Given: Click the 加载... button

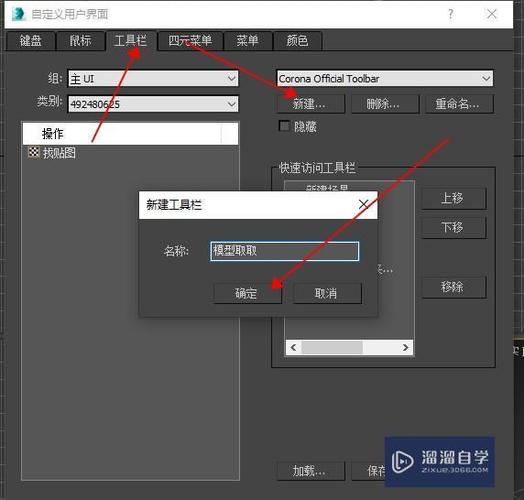Looking at the screenshot, I should coord(310,471).
